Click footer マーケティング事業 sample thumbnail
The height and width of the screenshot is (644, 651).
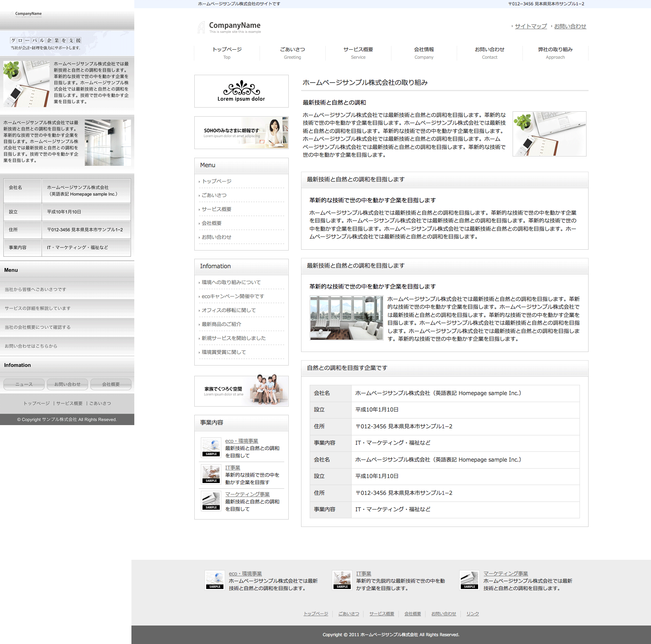coord(469,580)
